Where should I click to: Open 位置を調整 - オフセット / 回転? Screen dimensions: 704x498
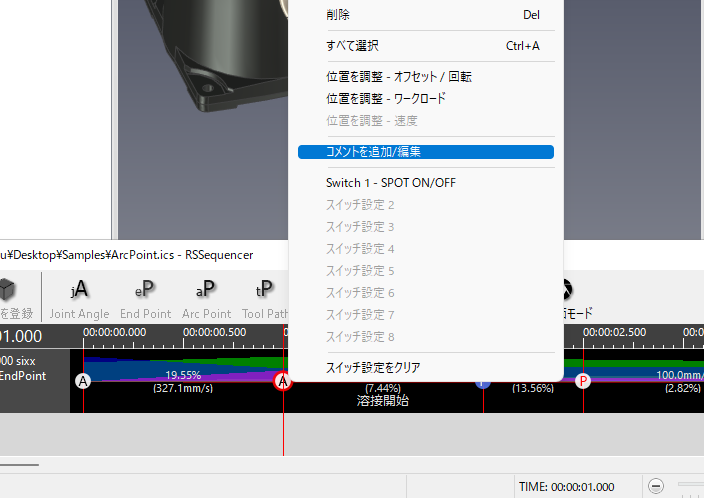(398, 76)
